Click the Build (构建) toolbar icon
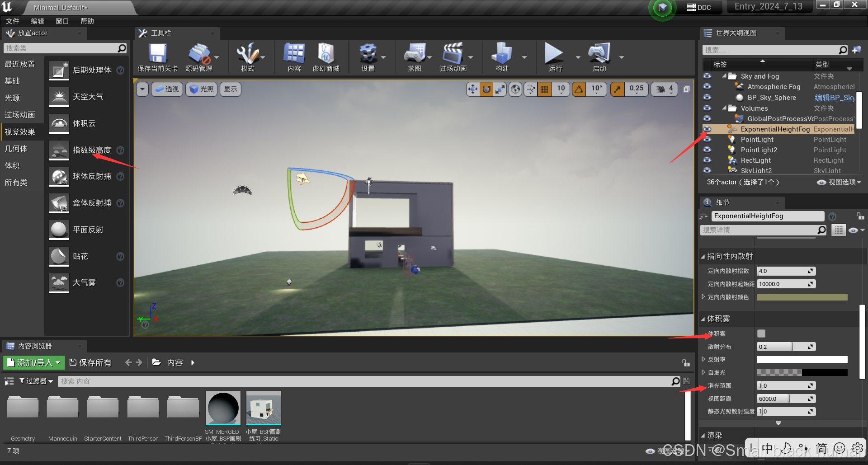Screen dimensions: 868x465 point(502,54)
